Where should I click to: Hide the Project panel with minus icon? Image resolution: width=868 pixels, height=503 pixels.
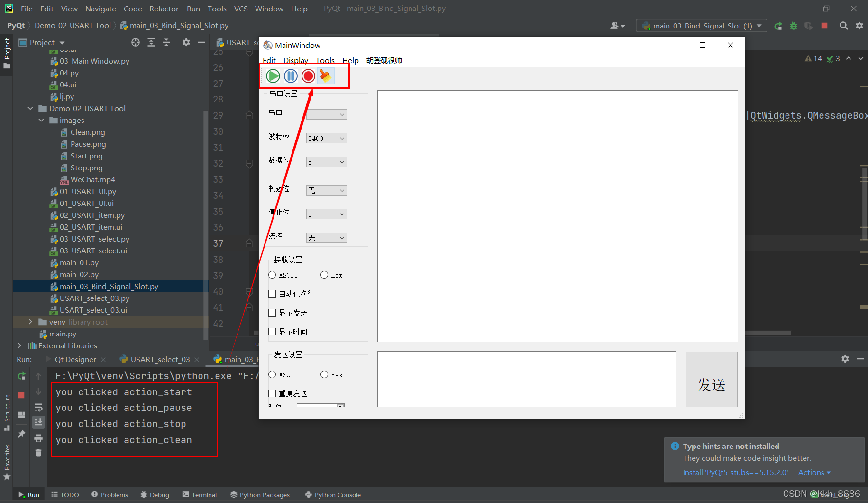(x=201, y=42)
